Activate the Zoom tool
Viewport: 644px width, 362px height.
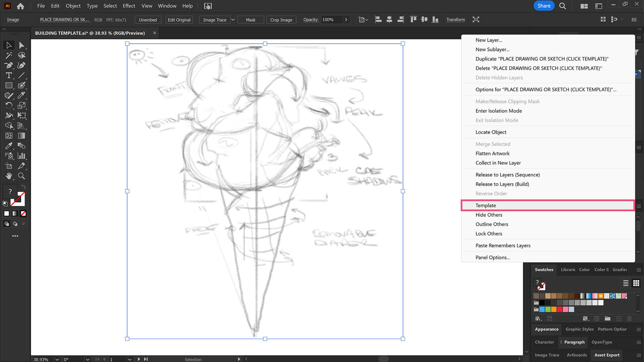click(x=21, y=176)
